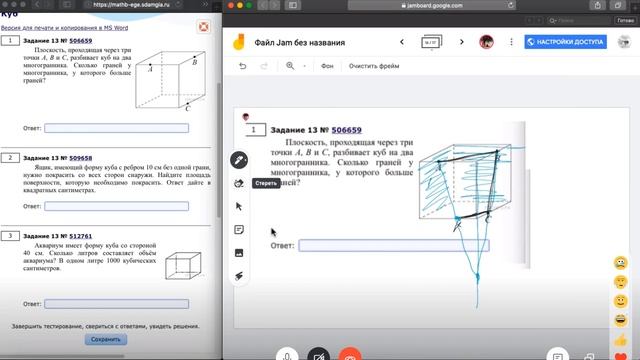The width and height of the screenshot is (640, 360).
Task: Toggle the sidebar in the left Safari window
Action: 67,4
